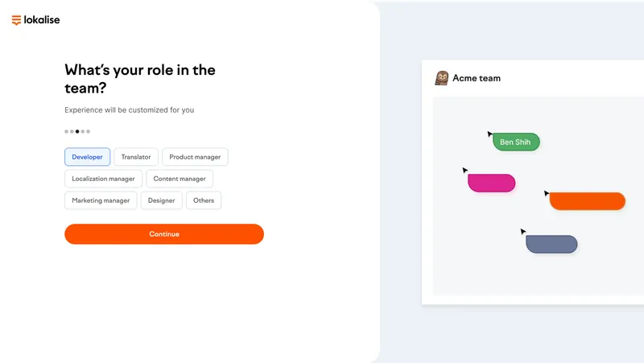Choose the Content manager option
Screen dimensions: 644x363
click(180, 179)
